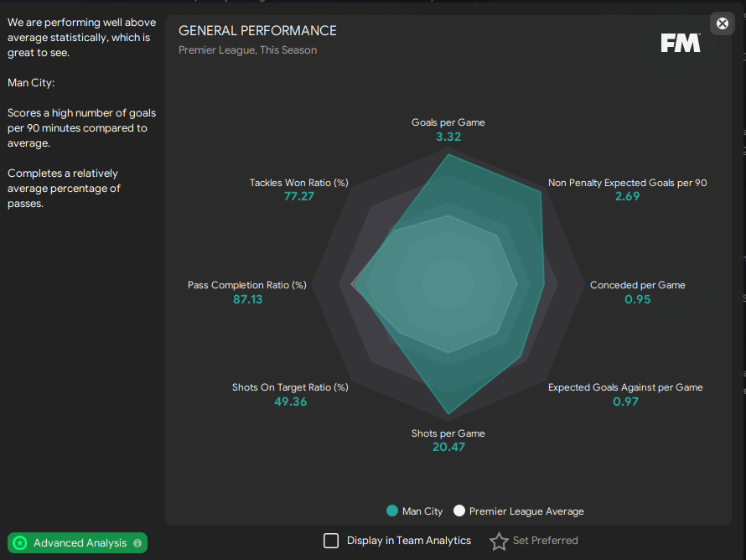Click the Tackles Won Ratio label
746x560 pixels.
click(x=298, y=183)
